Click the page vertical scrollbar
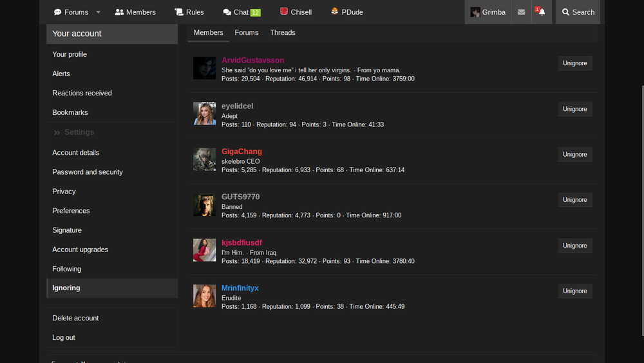The image size is (644, 363). (642, 210)
